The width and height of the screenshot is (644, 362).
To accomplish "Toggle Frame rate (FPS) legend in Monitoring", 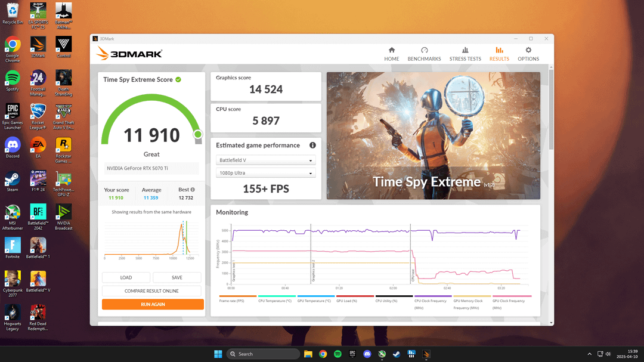I will (x=237, y=299).
